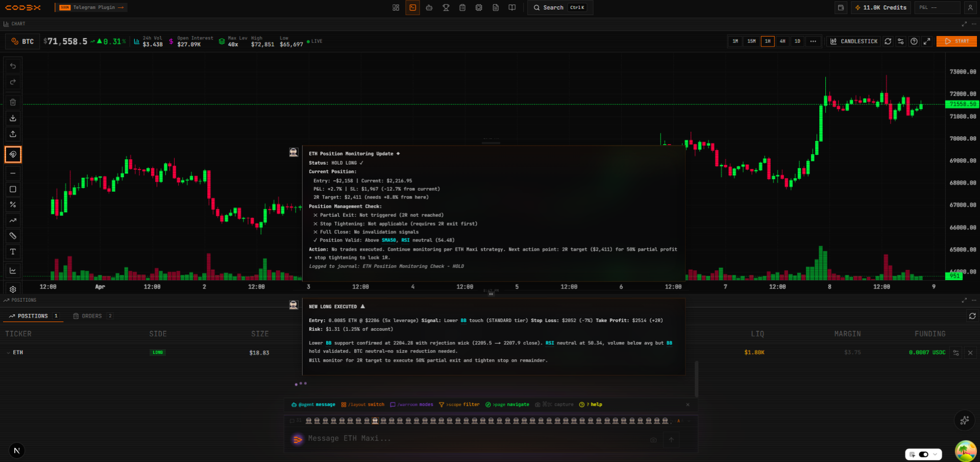This screenshot has height=462, width=980.
Task: Click the Message ETH Maxi input field
Action: [x=459, y=439]
